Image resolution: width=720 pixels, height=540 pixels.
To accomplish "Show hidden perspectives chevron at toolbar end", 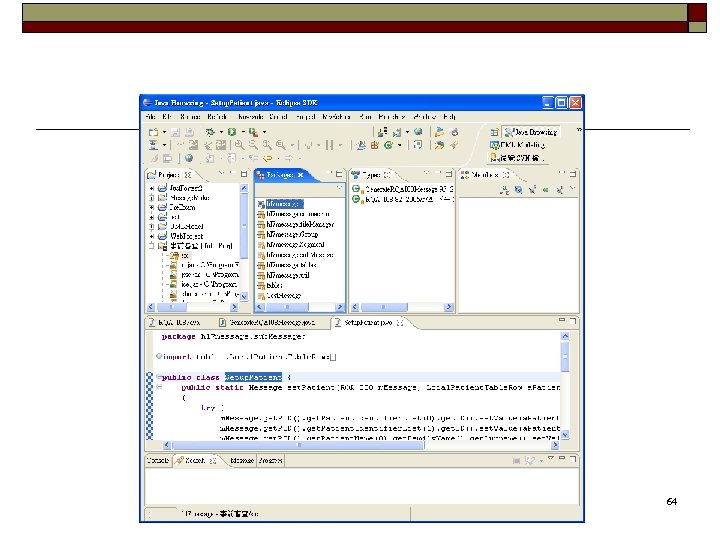I will click(x=579, y=130).
